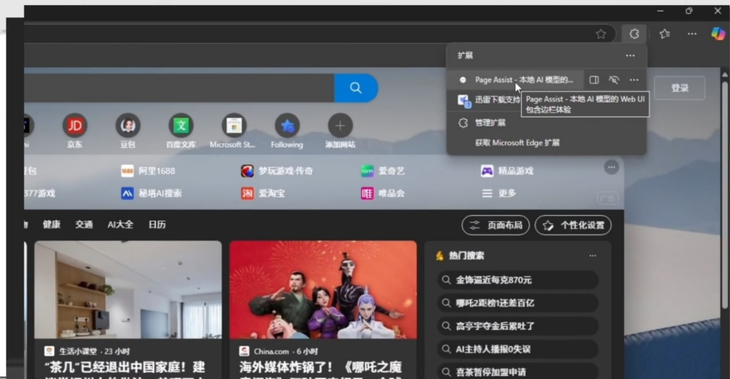The width and height of the screenshot is (730, 379).
Task: Open browser Settings and more menu
Action: coord(692,34)
